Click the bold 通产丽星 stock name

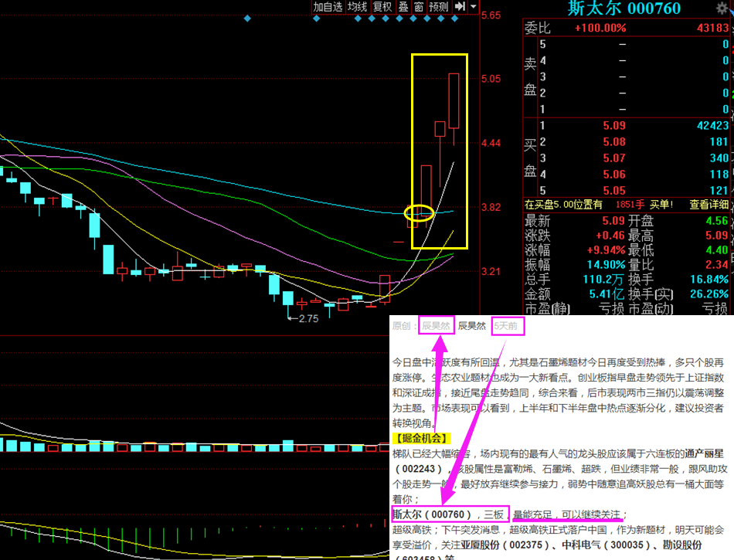tap(705, 454)
